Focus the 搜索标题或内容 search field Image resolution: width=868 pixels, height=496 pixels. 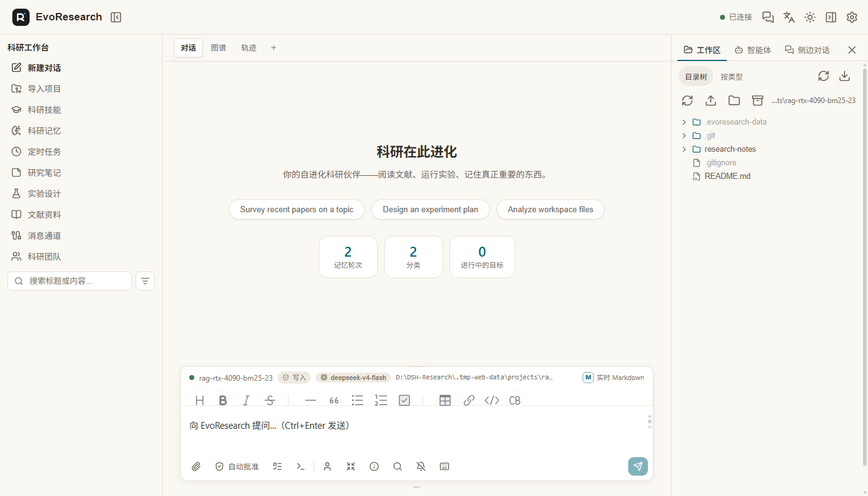(x=70, y=281)
